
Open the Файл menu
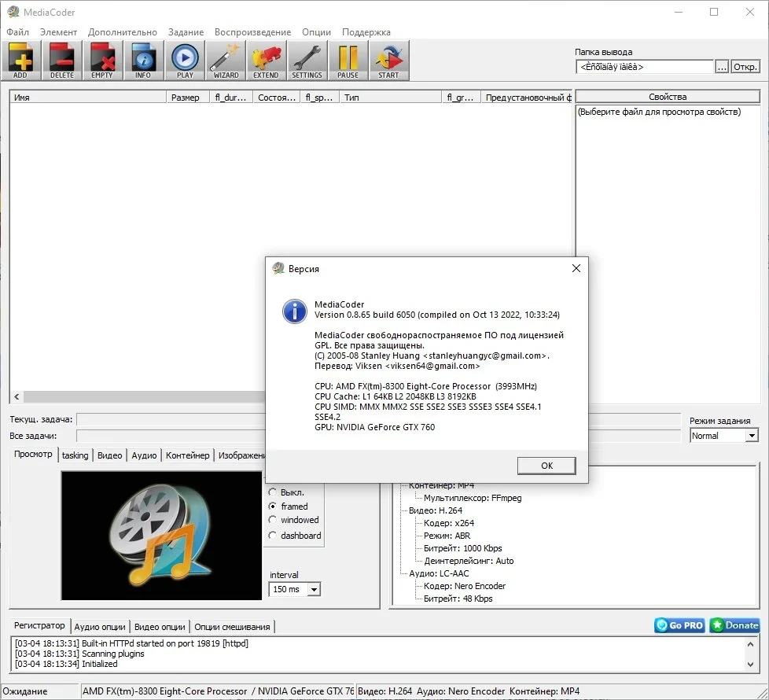[17, 32]
